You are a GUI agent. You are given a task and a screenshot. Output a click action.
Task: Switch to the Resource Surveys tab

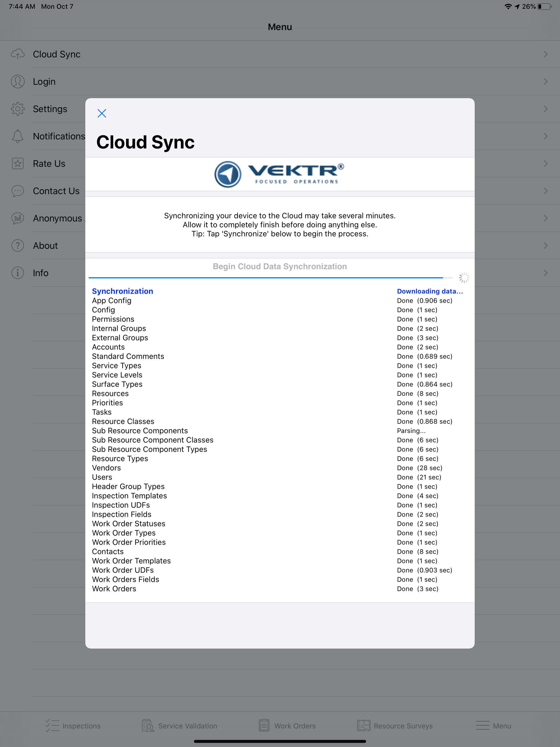point(395,725)
